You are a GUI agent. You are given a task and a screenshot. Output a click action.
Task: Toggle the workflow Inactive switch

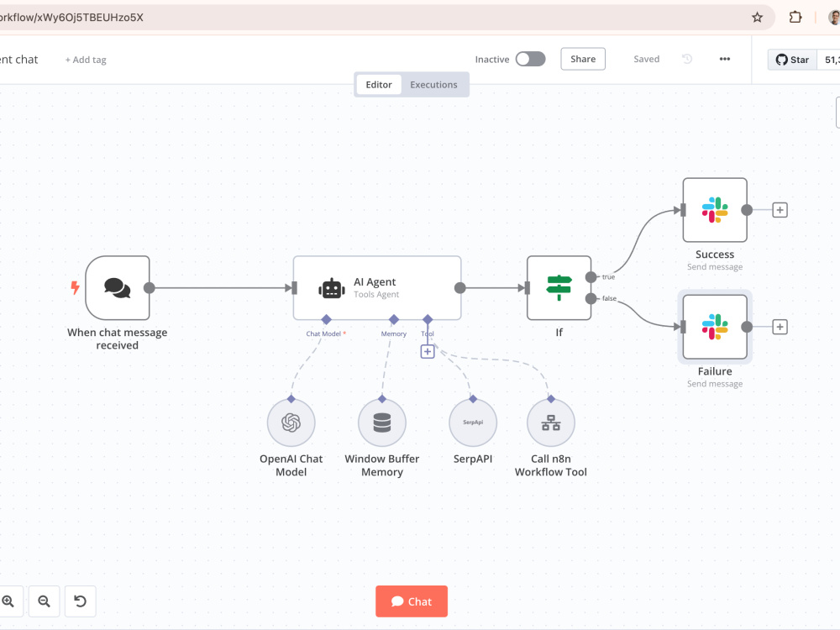(530, 59)
